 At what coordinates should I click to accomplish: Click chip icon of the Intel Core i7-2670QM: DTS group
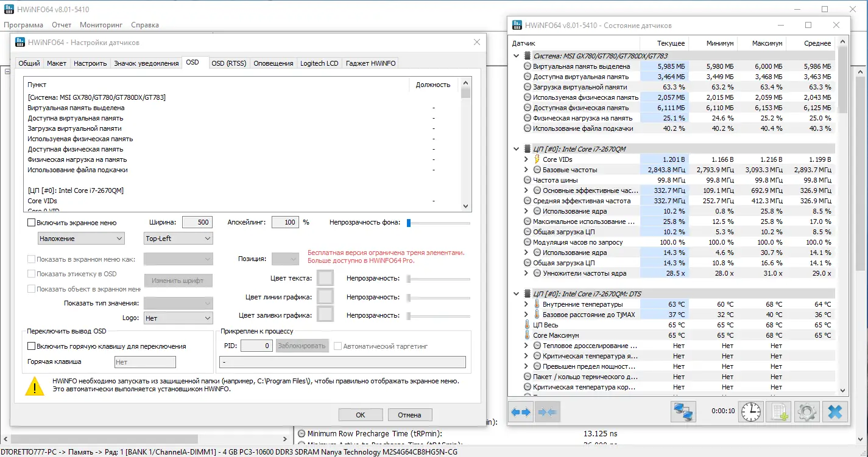[528, 294]
